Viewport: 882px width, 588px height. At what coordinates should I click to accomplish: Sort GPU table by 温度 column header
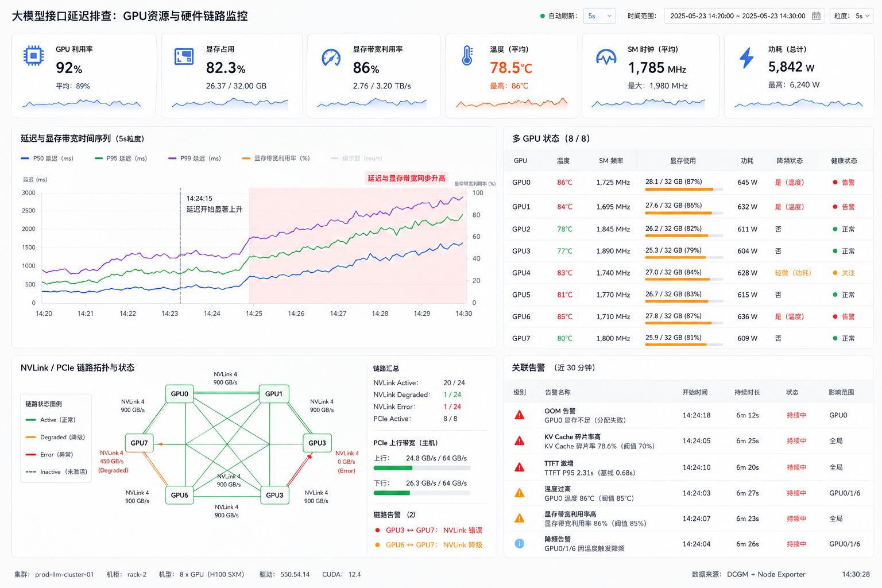coord(563,161)
